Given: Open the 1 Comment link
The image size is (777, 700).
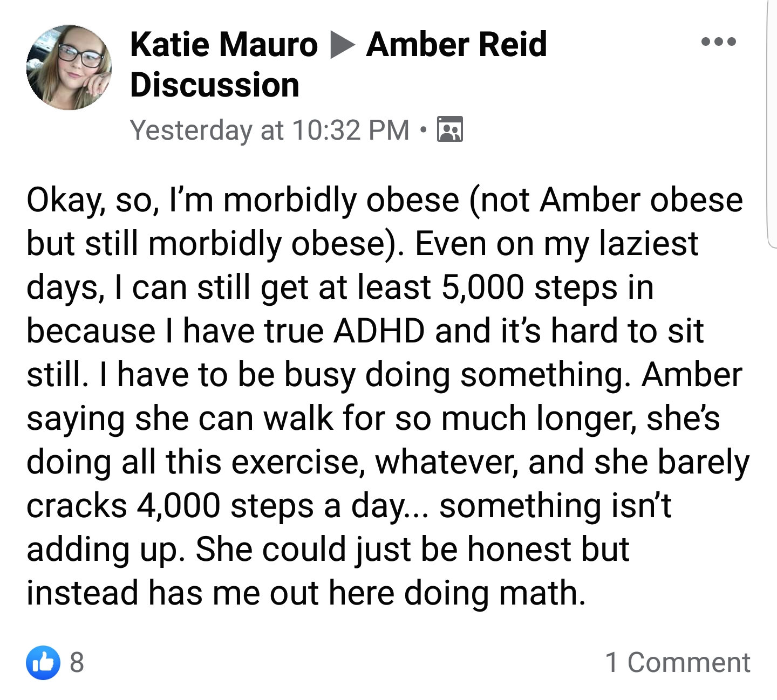Looking at the screenshot, I should (678, 662).
